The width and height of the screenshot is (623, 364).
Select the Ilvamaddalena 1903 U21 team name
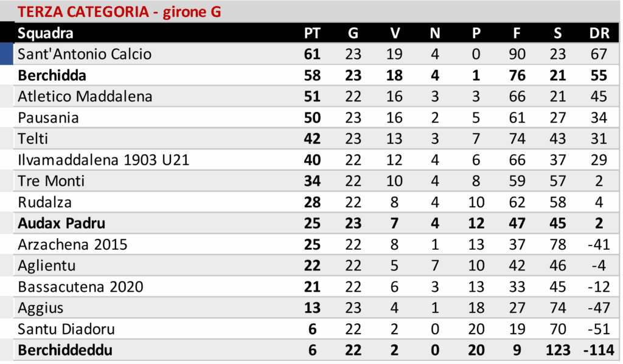[x=103, y=160]
